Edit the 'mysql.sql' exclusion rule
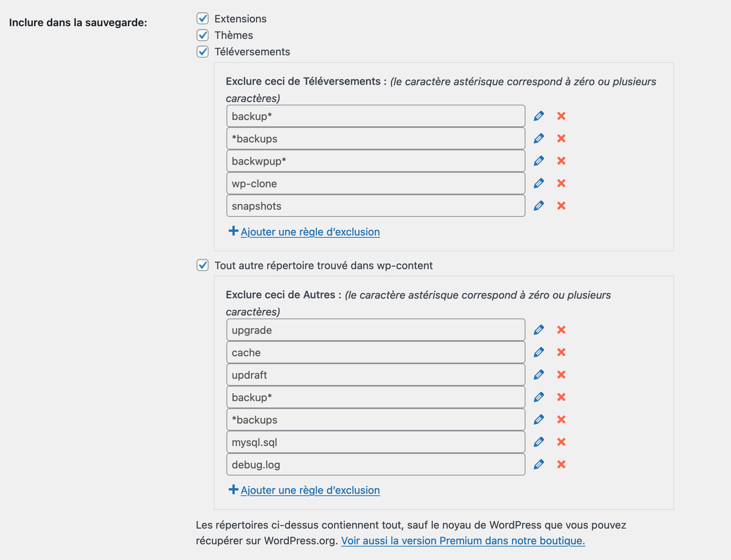The width and height of the screenshot is (731, 560). click(x=539, y=442)
